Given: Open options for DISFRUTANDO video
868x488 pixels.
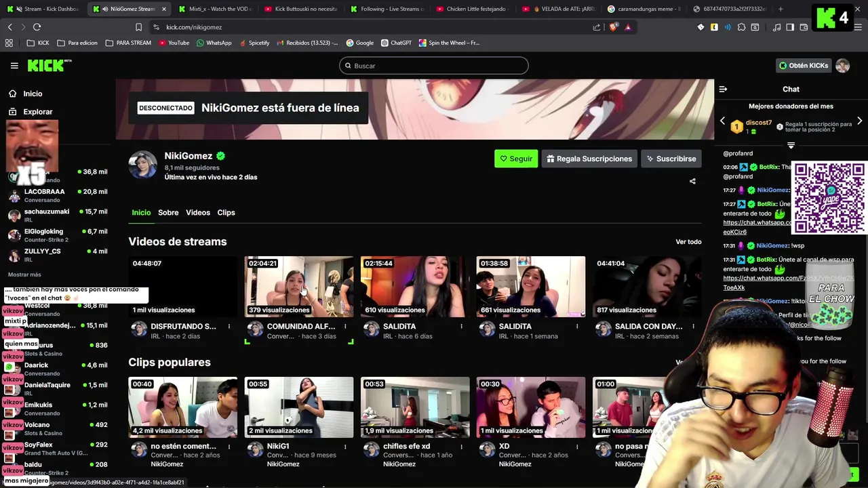Looking at the screenshot, I should point(229,327).
